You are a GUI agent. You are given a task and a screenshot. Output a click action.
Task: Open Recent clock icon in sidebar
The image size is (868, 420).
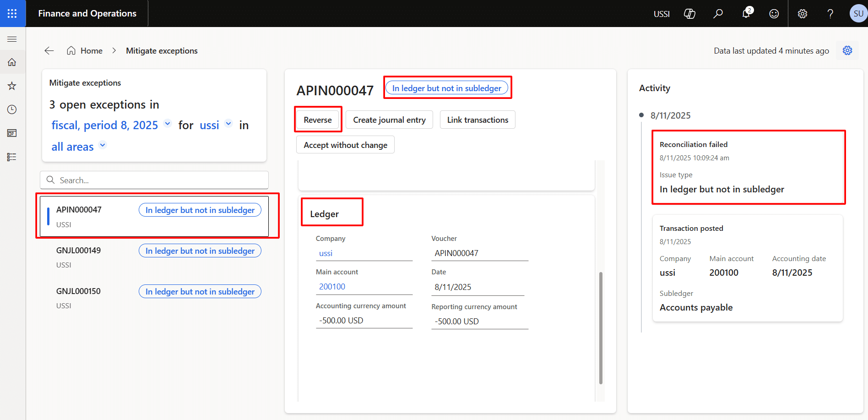12,109
